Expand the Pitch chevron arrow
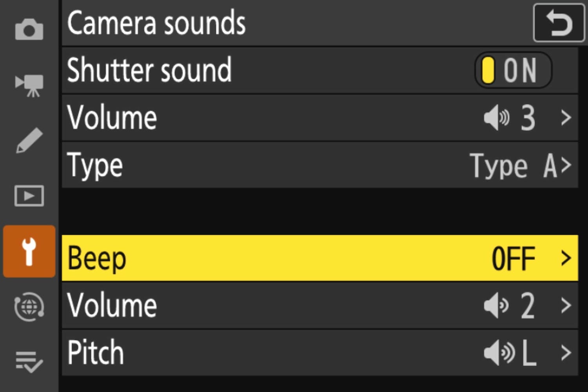 [x=566, y=353]
